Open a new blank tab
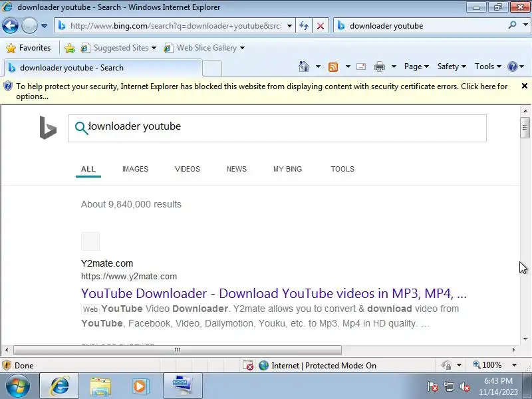Screen dimensions: 532x399 (x=212, y=68)
